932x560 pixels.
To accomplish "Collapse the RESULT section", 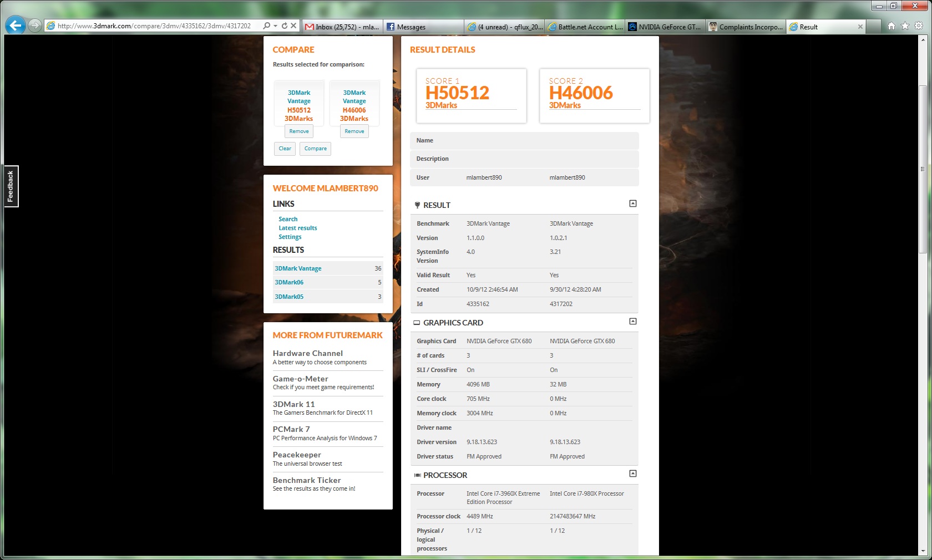I will [632, 203].
